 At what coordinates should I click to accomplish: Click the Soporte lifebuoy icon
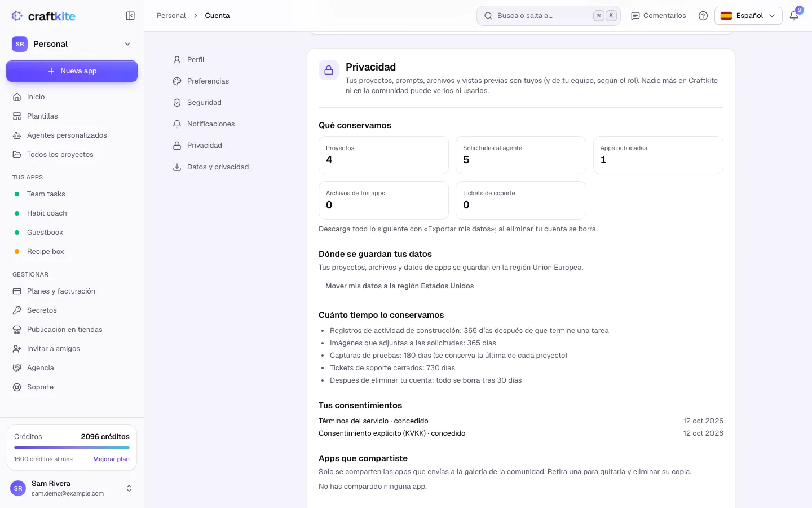pyautogui.click(x=17, y=387)
